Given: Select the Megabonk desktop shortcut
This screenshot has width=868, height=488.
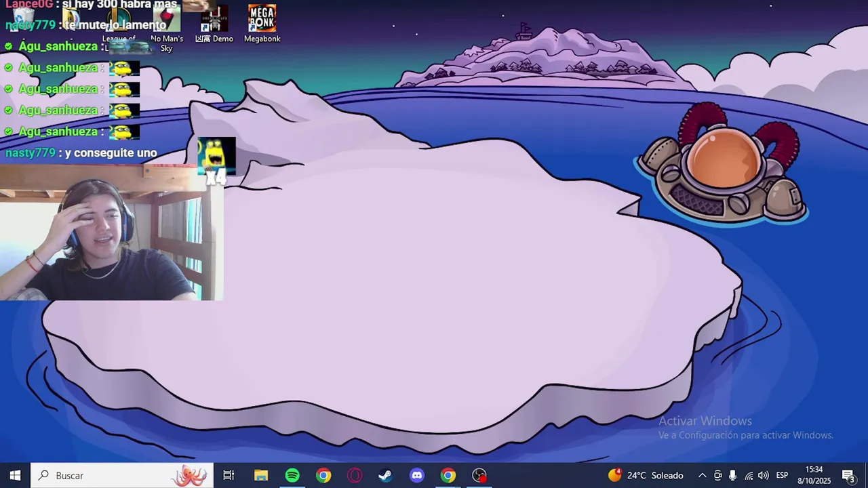Looking at the screenshot, I should click(262, 23).
